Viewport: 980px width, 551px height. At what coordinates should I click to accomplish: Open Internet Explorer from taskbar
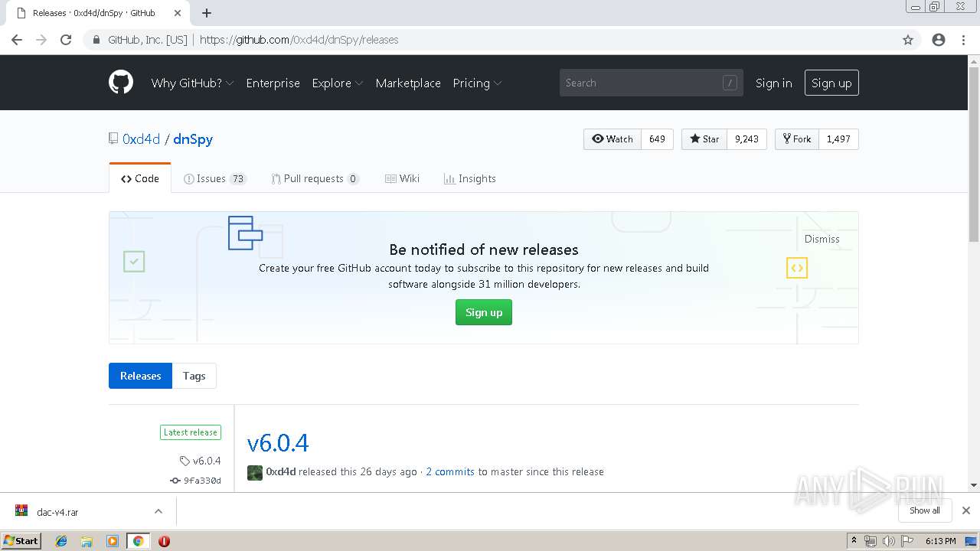click(61, 541)
